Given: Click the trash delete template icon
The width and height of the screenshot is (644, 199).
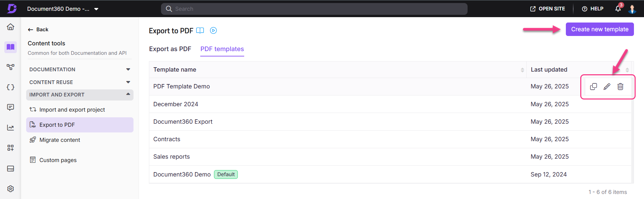Looking at the screenshot, I should click(x=620, y=87).
